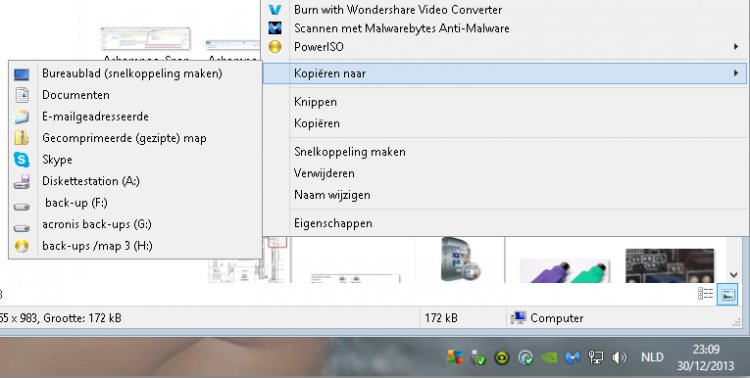Click the scroll down arrow
This screenshot has height=378, width=750.
(734, 275)
